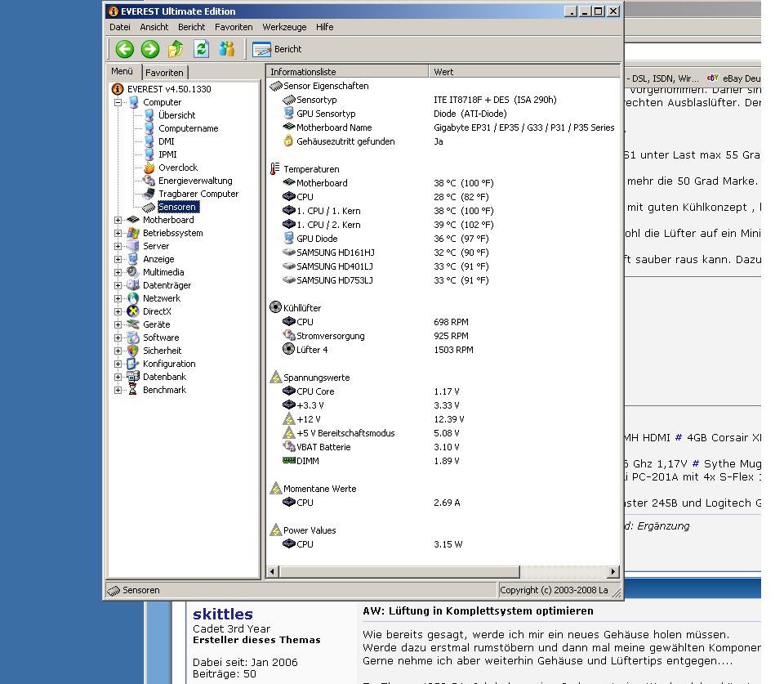Switch to the Menü tab
This screenshot has width=784, height=684.
coord(122,72)
